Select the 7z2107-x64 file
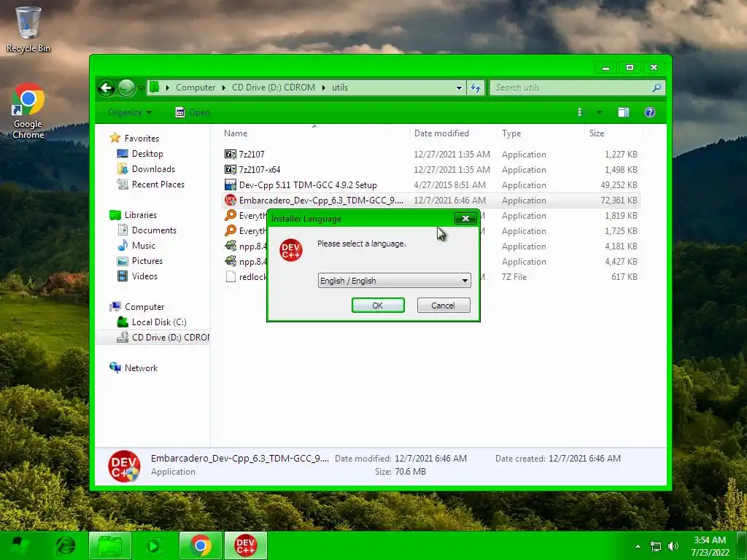Viewport: 747px width, 560px height. 260,169
